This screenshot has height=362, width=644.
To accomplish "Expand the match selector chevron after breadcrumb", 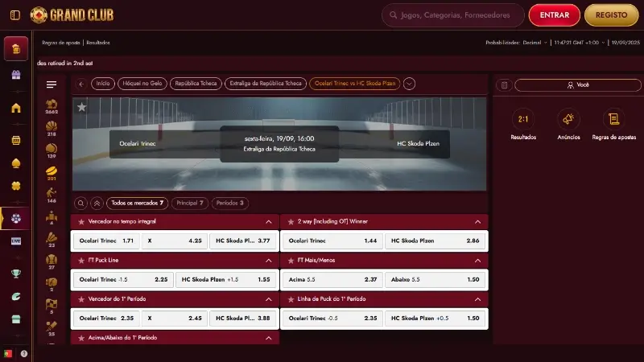I will [409, 84].
